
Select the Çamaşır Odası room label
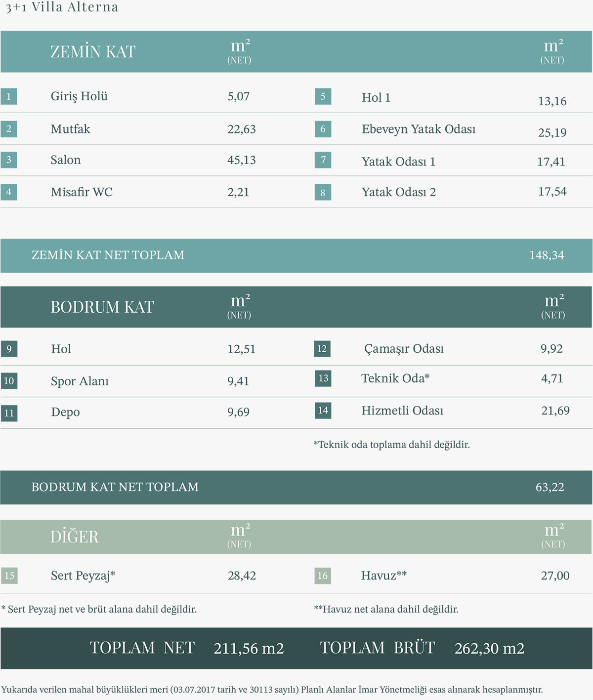tap(404, 349)
